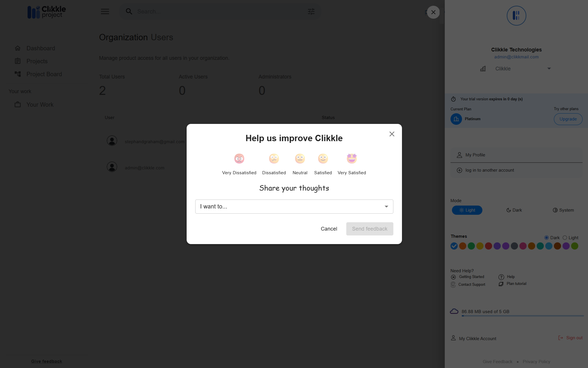Set mode to System
Screen dimensions: 588x368
pos(563,210)
